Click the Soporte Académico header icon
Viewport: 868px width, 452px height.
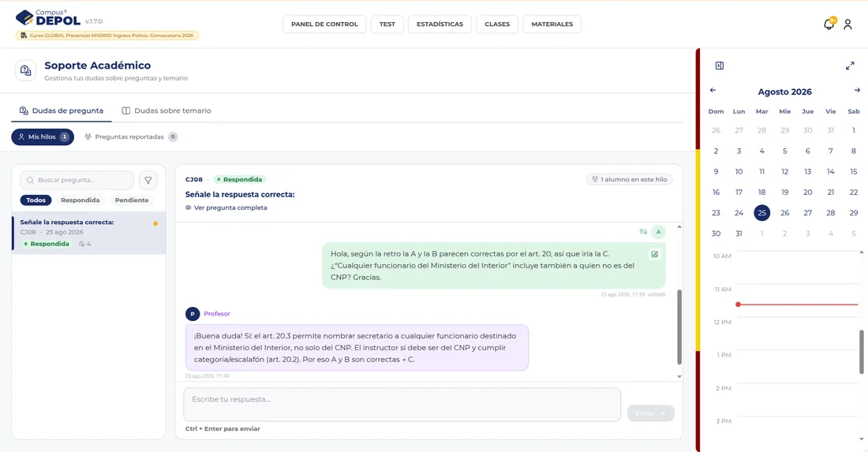pos(25,70)
